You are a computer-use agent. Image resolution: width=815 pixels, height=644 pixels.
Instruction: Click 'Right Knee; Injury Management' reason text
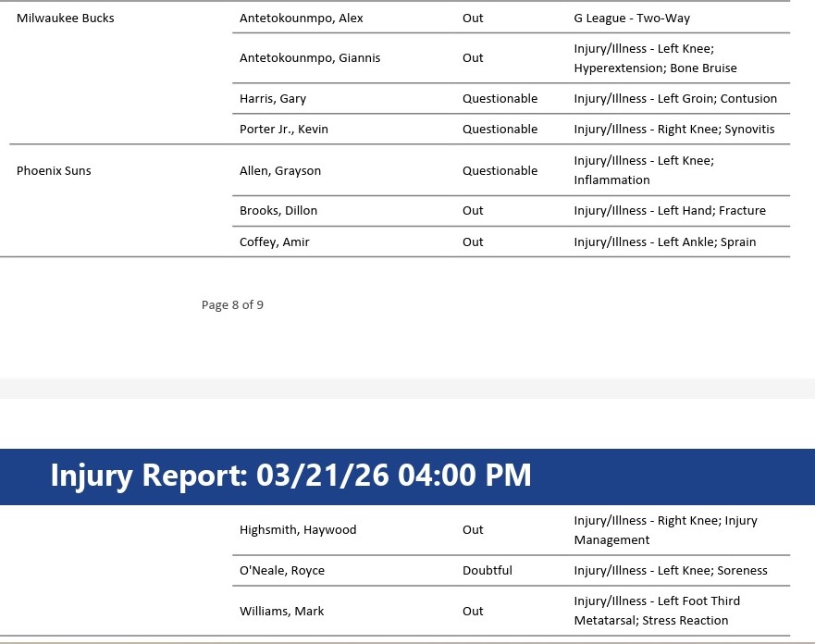click(665, 531)
